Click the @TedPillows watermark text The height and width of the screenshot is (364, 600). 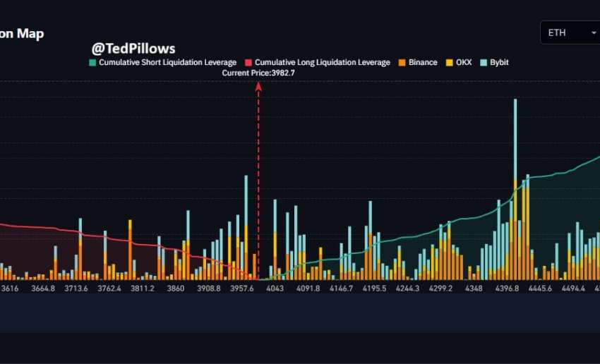[133, 49]
